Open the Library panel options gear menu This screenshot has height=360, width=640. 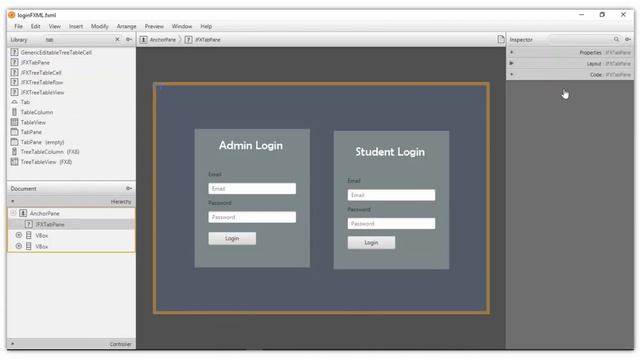pos(129,40)
